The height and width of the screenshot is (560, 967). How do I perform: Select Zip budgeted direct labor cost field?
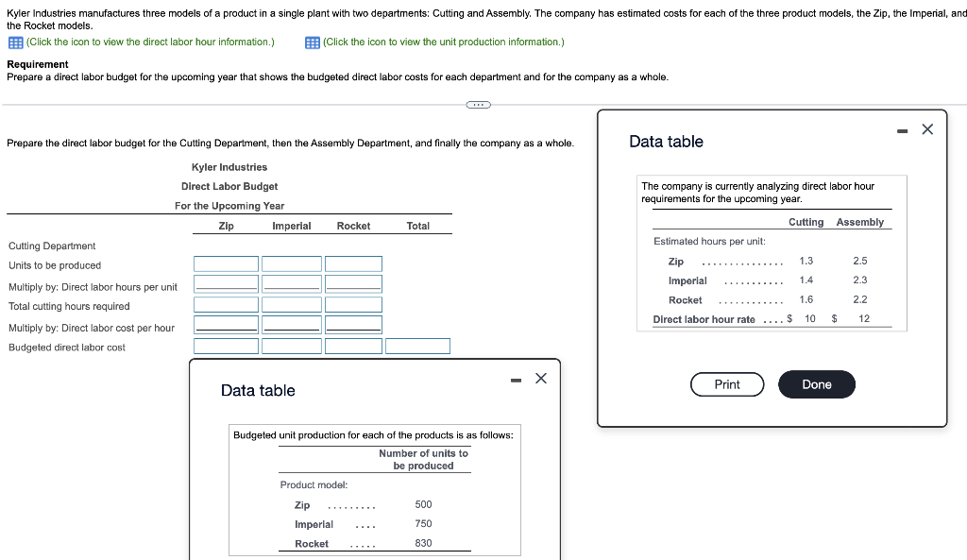[x=227, y=346]
